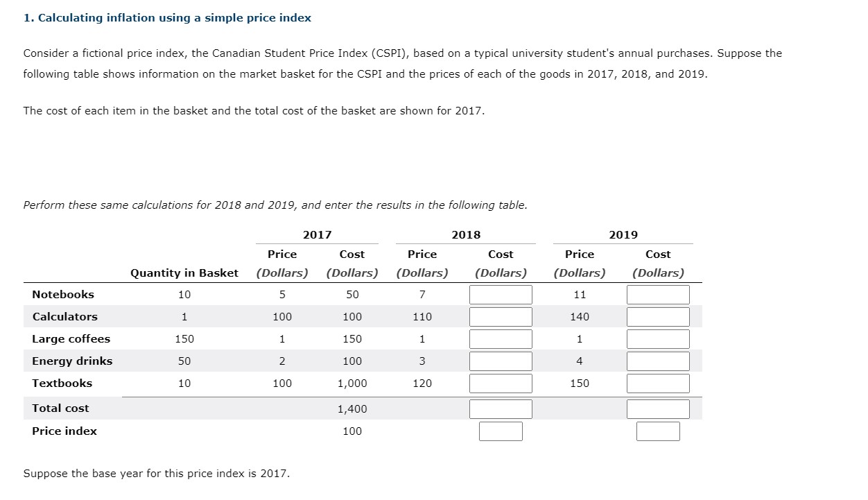Click the Price index row label
The height and width of the screenshot is (500, 868).
pos(64,431)
